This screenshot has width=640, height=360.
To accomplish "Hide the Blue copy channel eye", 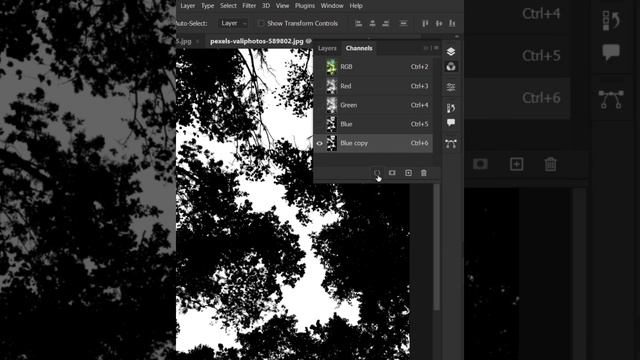I will coord(319,143).
